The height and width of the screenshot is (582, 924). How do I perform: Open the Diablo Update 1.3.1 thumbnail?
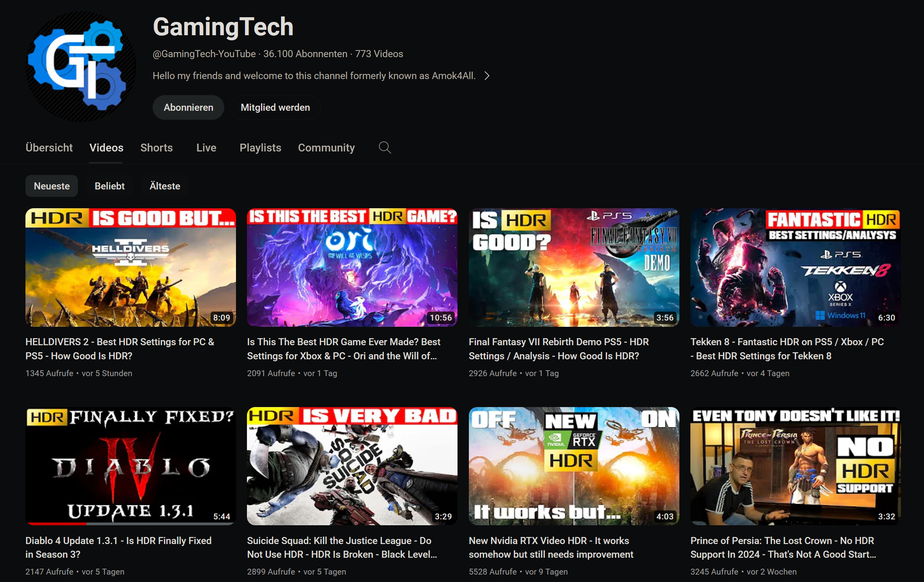tap(131, 466)
